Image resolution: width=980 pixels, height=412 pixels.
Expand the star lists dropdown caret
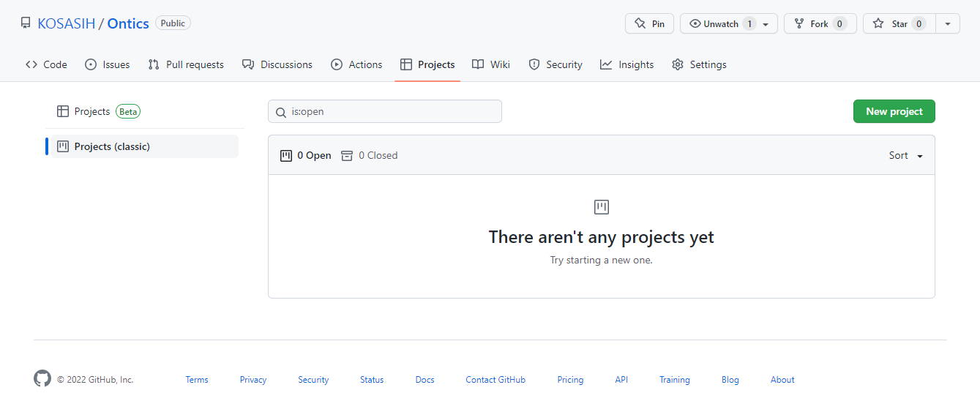click(x=948, y=23)
